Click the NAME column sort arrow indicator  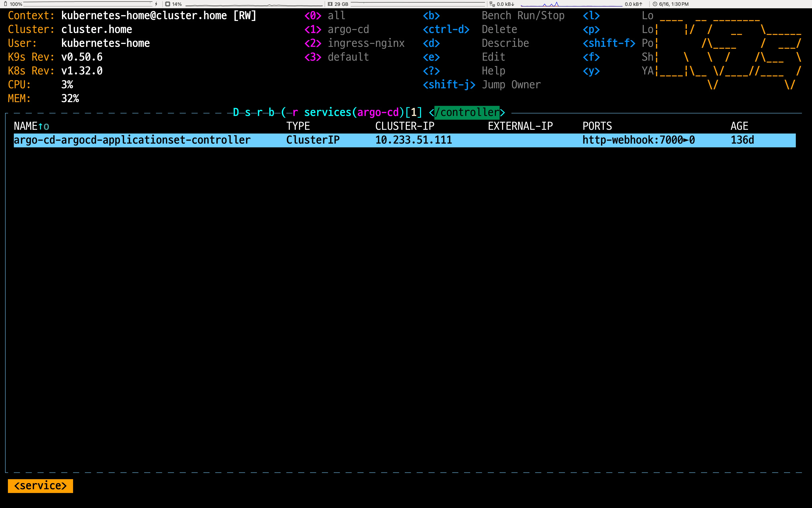pos(41,126)
